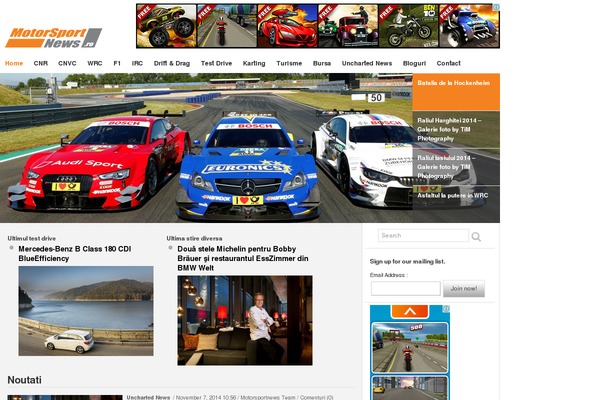Open Două stele Michelin pentru Bobby Bräuer article
600x400 pixels.
point(243,258)
